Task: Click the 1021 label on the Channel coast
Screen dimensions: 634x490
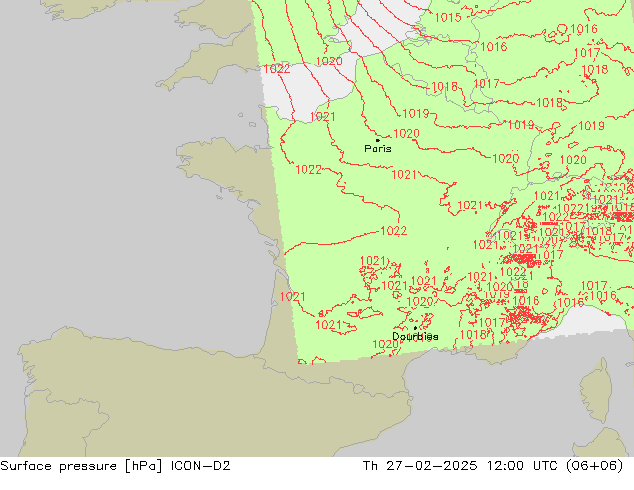Action: tap(322, 117)
